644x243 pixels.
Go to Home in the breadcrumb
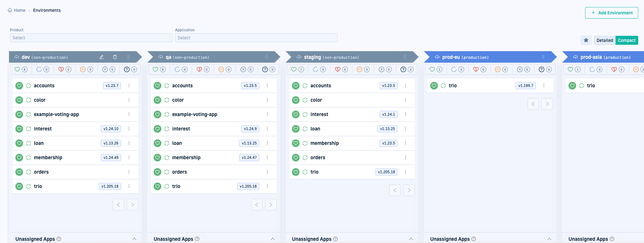point(17,10)
